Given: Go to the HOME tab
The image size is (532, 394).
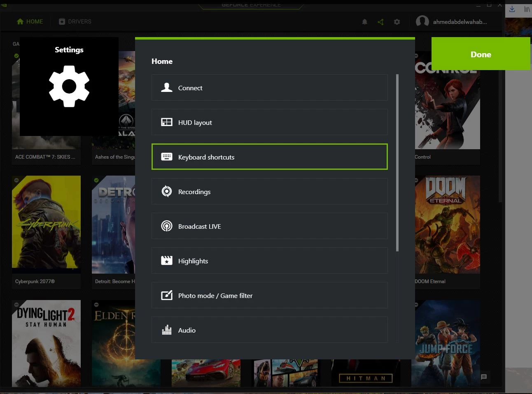Looking at the screenshot, I should (x=30, y=21).
